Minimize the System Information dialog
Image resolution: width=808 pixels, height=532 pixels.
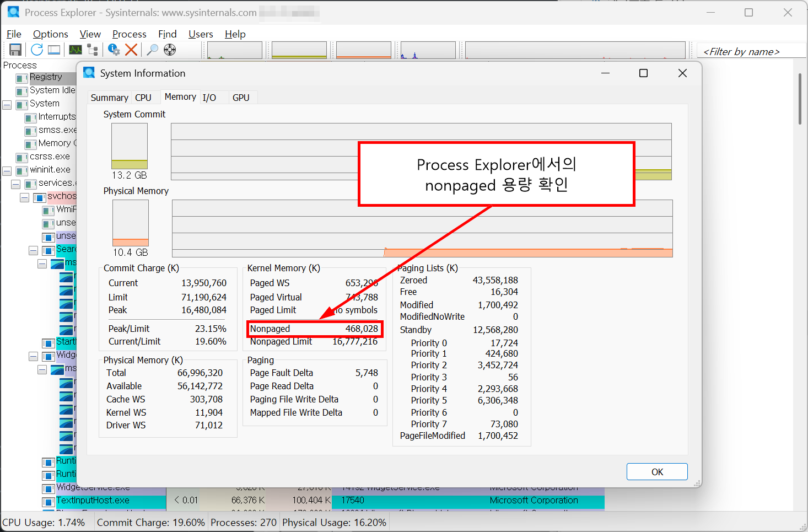tap(605, 73)
